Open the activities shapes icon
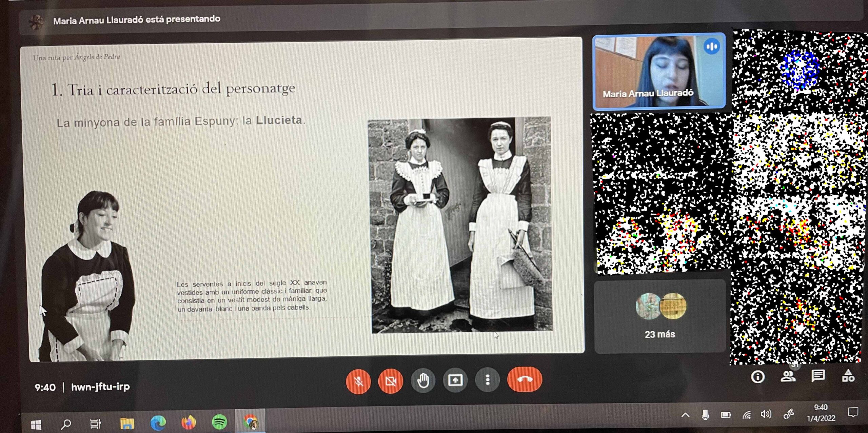Image resolution: width=868 pixels, height=433 pixels. pos(848,376)
